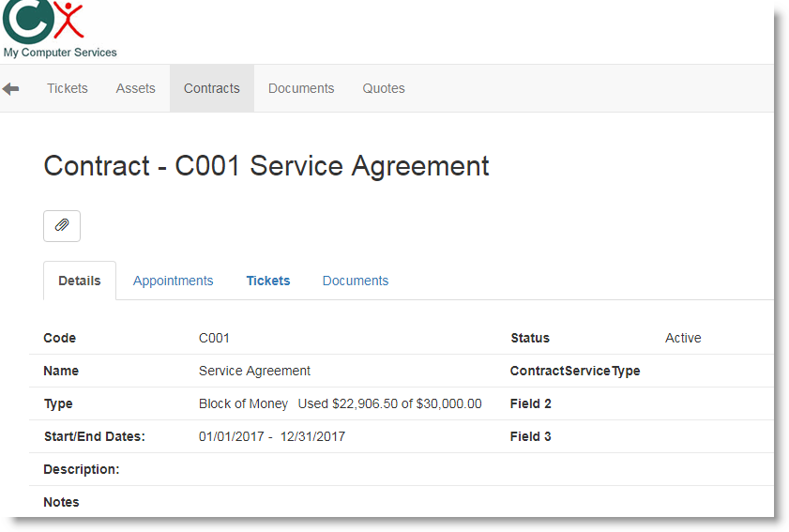Switch to the Details tab
789x532 pixels.
[x=80, y=281]
